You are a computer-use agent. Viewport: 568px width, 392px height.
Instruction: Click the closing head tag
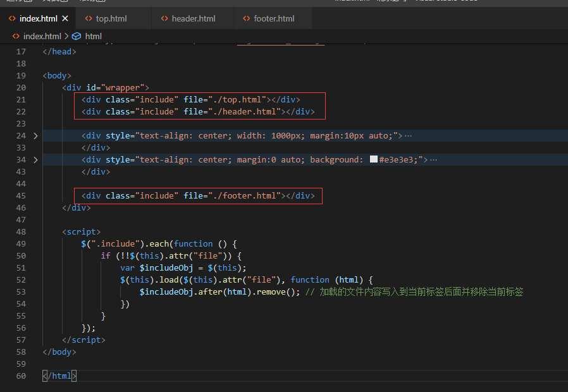[59, 52]
